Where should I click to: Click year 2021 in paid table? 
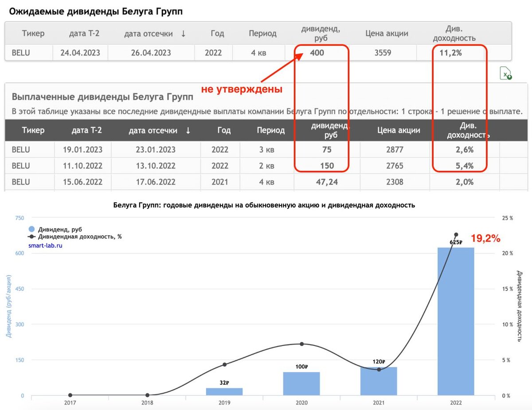click(219, 182)
